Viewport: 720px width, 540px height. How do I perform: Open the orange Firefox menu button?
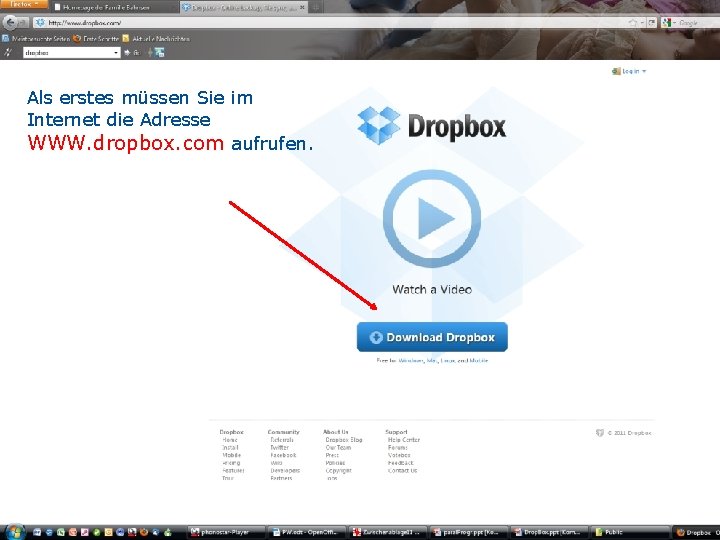coord(23,4)
